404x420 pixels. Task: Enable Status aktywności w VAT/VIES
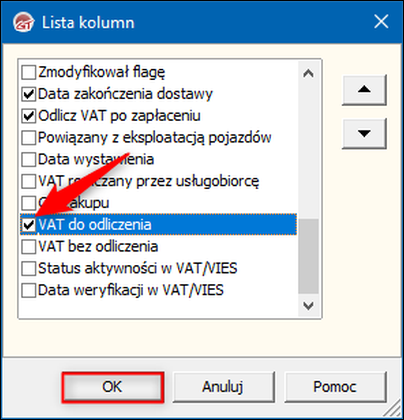[x=29, y=268]
